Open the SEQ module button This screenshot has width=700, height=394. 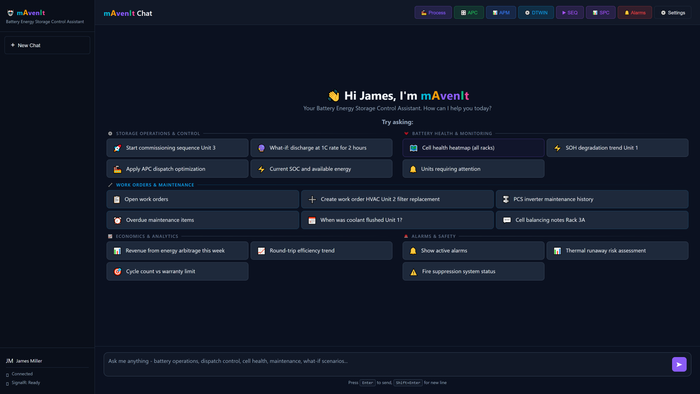click(570, 12)
